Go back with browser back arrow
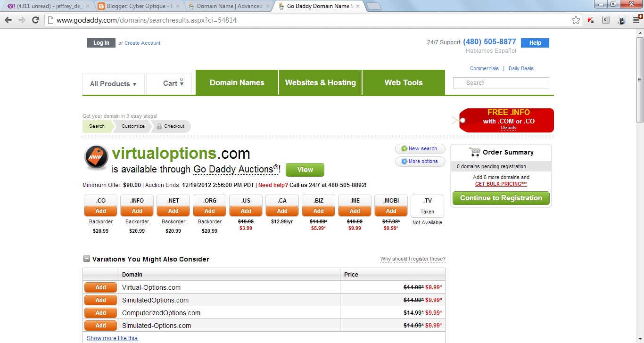Image resolution: width=644 pixels, height=343 pixels. click(x=8, y=20)
